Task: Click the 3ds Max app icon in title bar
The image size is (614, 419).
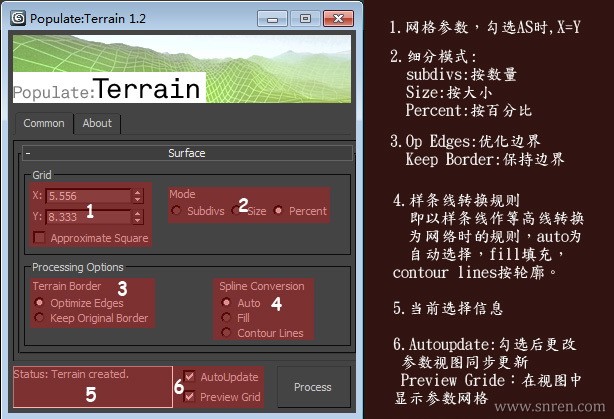Action: [18, 18]
